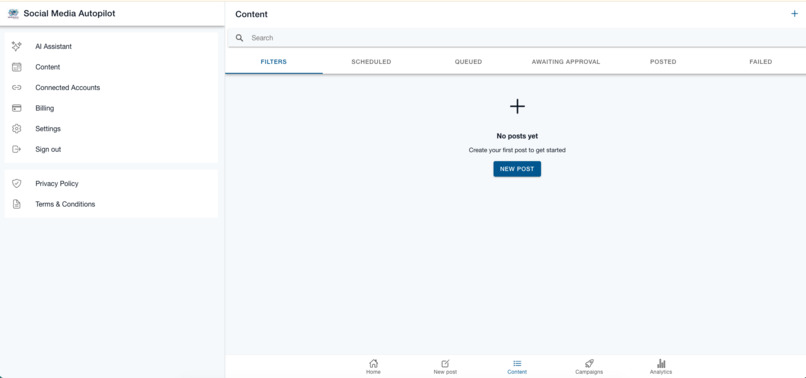The height and width of the screenshot is (378, 806).
Task: Click the Content page heading
Action: tap(251, 14)
